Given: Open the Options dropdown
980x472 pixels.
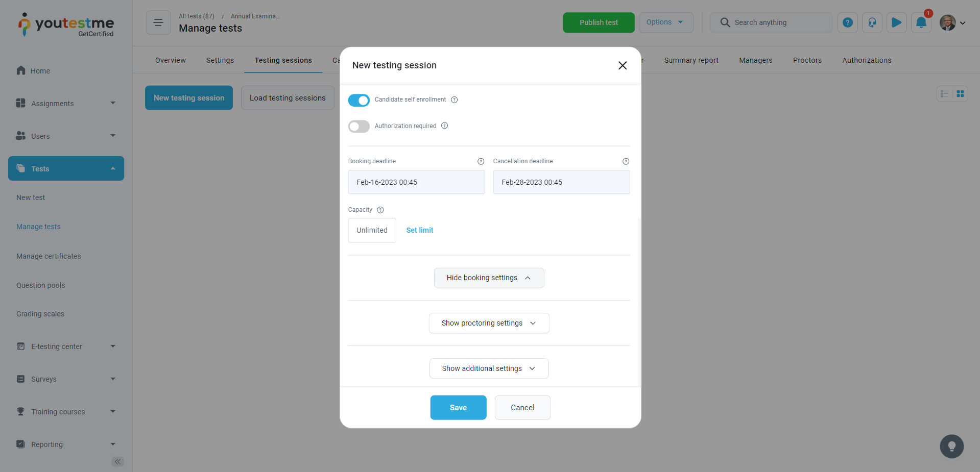Looking at the screenshot, I should click(665, 22).
